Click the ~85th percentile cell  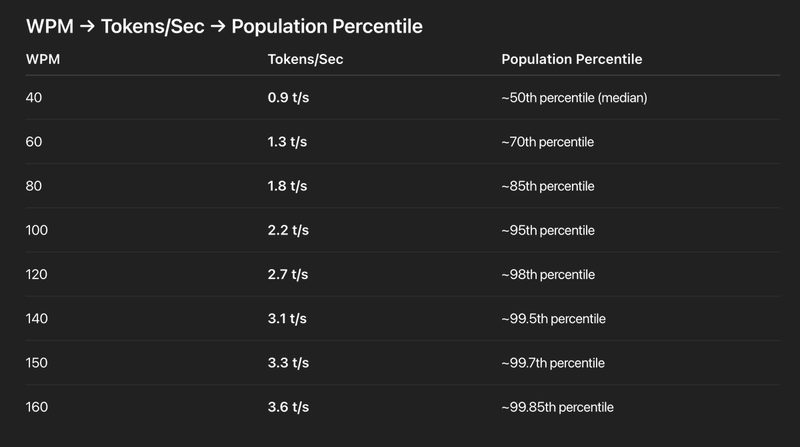tap(548, 186)
